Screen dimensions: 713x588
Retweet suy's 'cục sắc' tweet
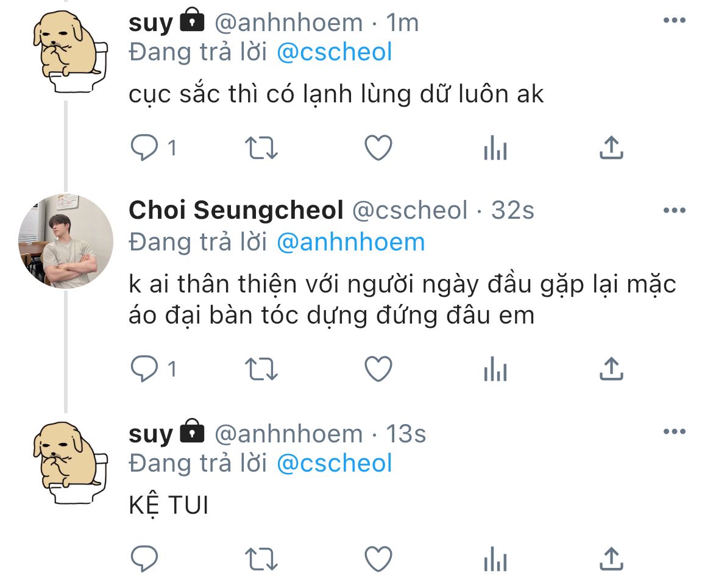261,148
